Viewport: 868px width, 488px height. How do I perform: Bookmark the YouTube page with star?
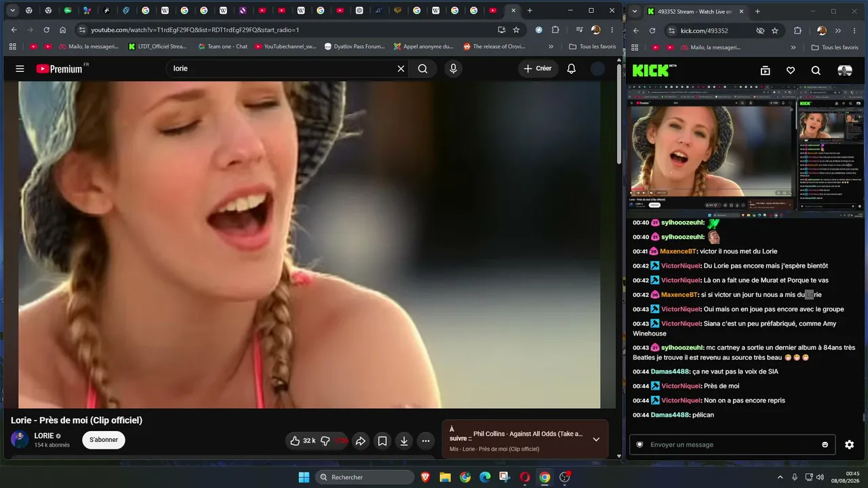pyautogui.click(x=516, y=30)
